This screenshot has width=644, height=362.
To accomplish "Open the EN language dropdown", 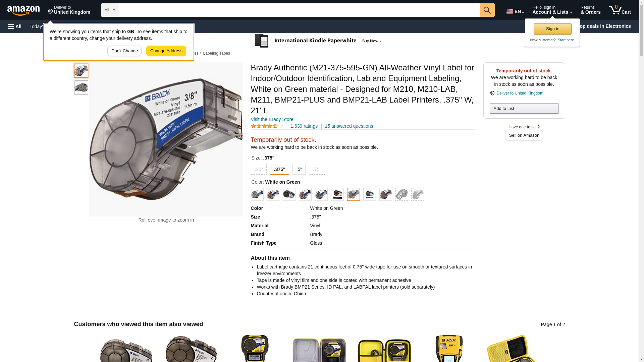I will [515, 11].
